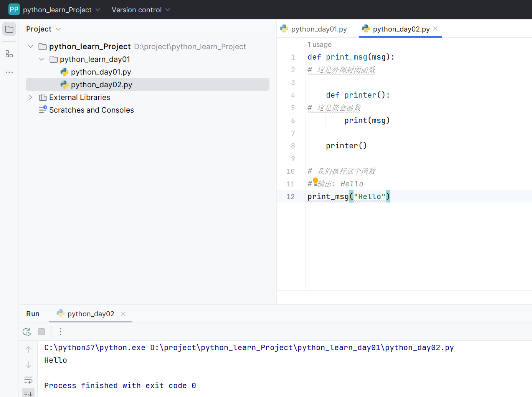Click the More tool windows ellipsis icon
This screenshot has width=532, height=397.
9,72
